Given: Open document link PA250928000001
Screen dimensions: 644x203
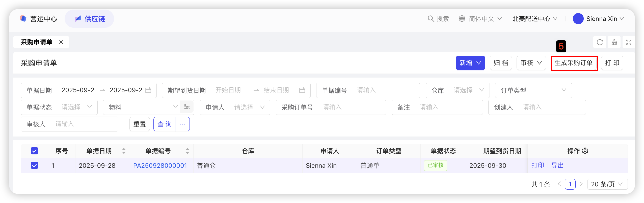Looking at the screenshot, I should [160, 165].
